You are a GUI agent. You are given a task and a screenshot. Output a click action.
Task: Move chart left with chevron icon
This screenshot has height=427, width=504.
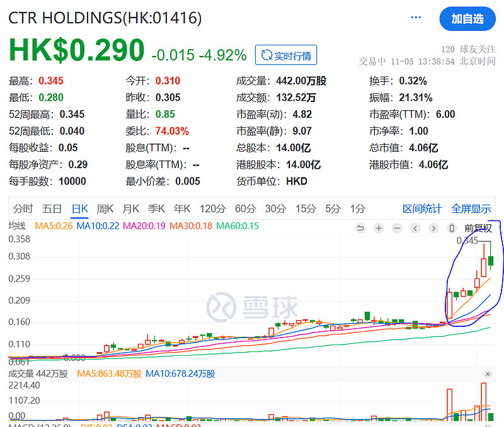coord(415,229)
